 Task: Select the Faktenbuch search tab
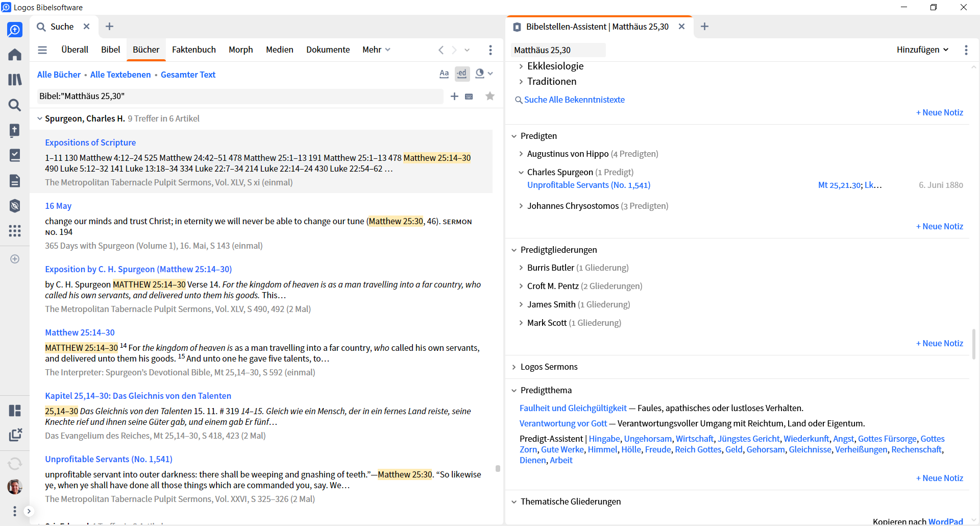(194, 50)
